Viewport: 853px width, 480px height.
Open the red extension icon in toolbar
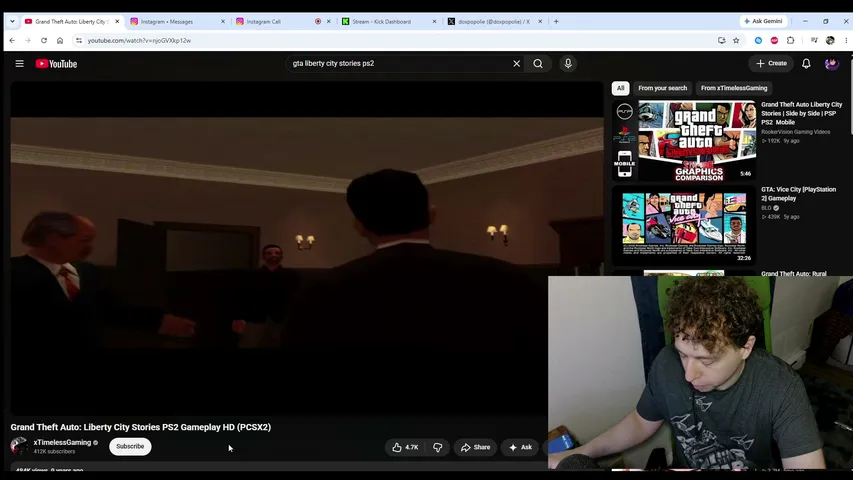(x=774, y=40)
